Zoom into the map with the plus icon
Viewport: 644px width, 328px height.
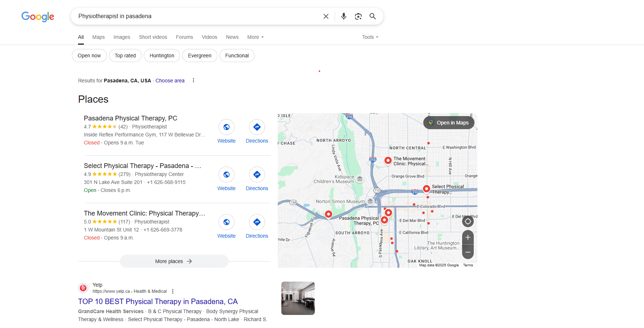(468, 237)
